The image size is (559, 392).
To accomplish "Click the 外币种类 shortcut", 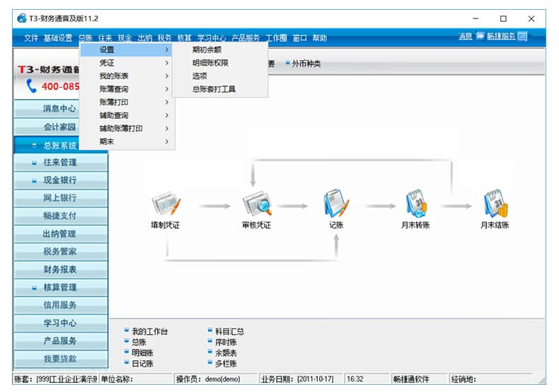I will coord(306,64).
